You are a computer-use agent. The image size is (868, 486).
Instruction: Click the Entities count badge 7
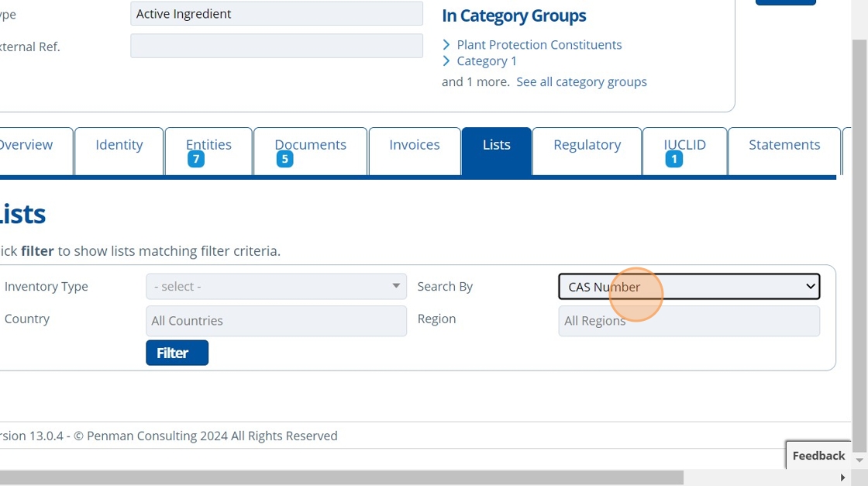click(x=196, y=160)
